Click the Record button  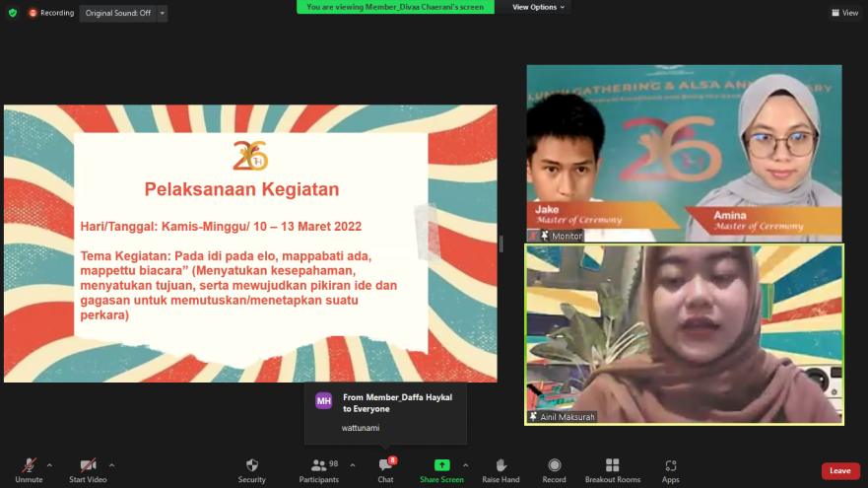point(554,470)
